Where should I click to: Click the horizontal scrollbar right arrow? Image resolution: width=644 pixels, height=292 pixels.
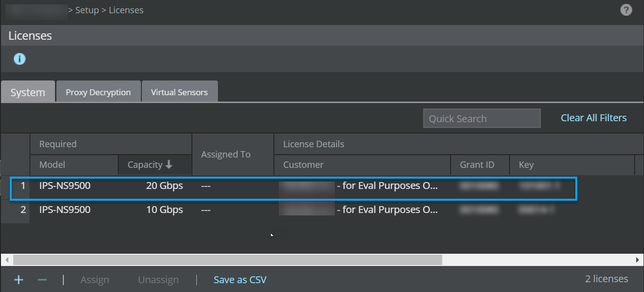[637, 260]
